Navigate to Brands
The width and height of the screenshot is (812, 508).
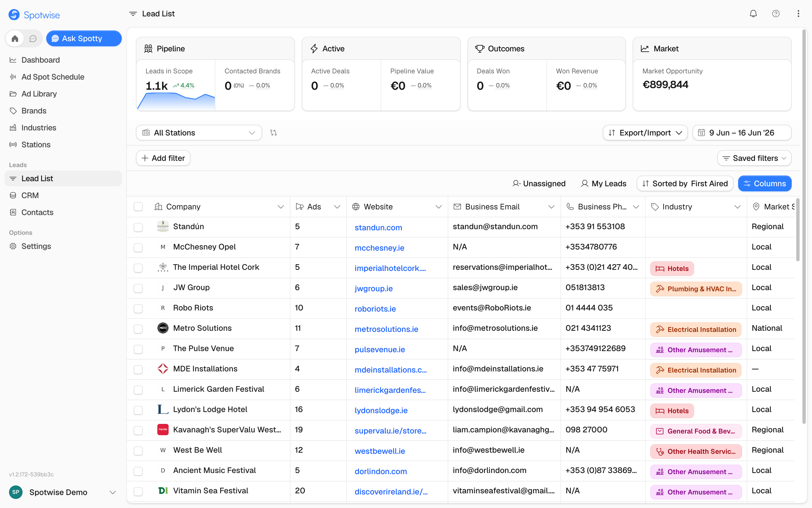pos(63,111)
